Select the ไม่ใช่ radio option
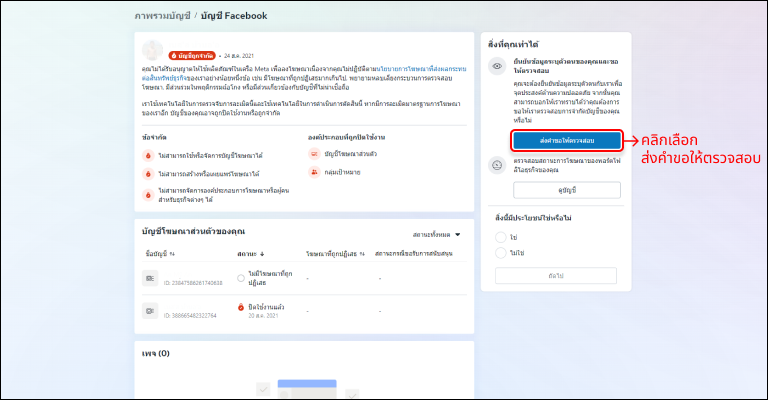768x400 pixels. click(x=501, y=253)
